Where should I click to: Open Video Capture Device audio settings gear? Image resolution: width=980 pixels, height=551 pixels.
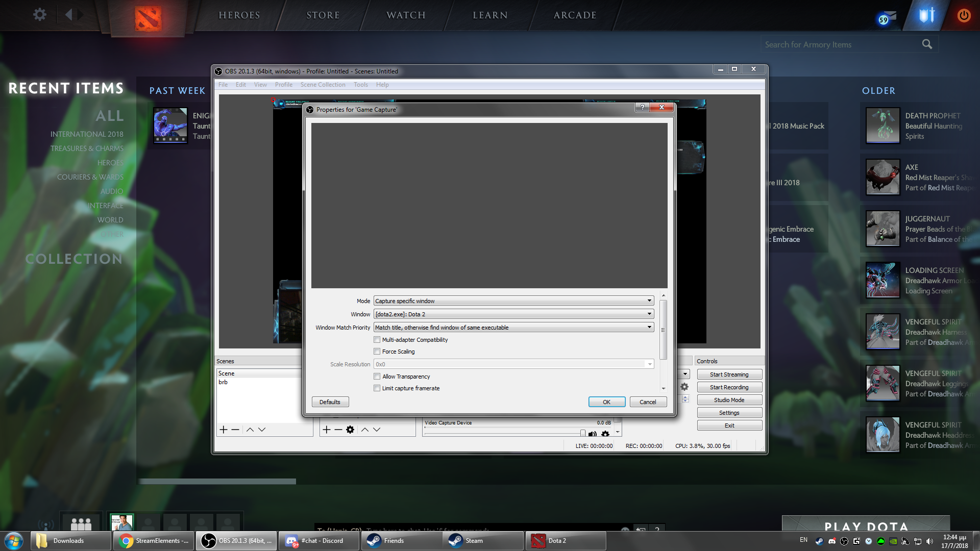click(605, 434)
